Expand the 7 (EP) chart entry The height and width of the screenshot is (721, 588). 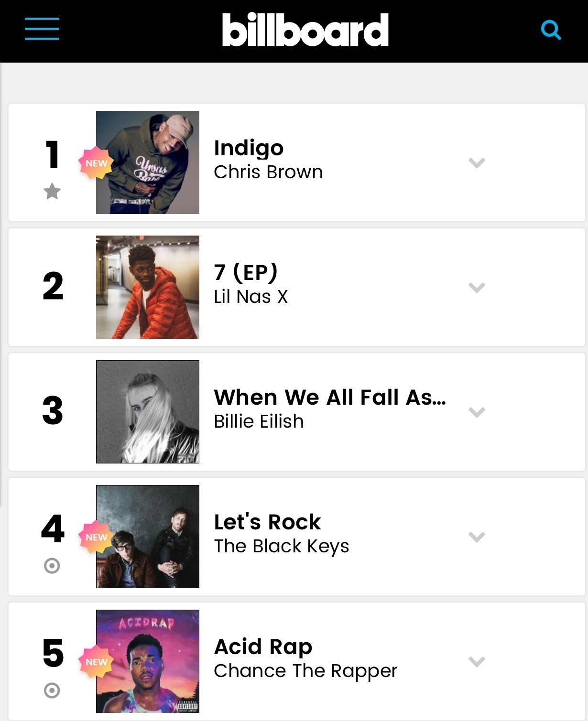point(477,288)
